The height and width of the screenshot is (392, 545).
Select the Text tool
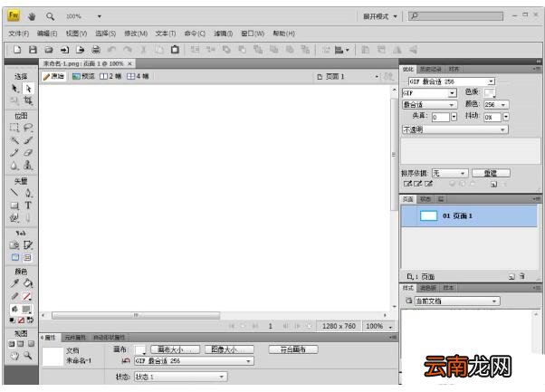click(28, 206)
